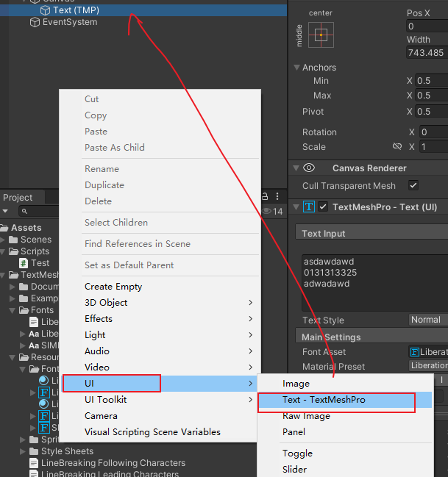Open the Text Style Normal dropdown
Viewport: 448px width, 477px height.
coord(428,320)
